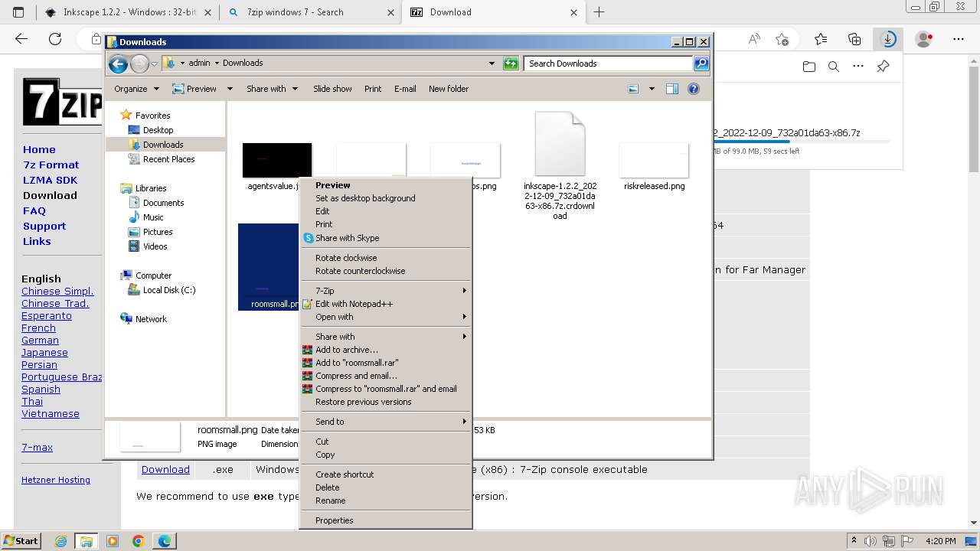The width and height of the screenshot is (980, 551).
Task: Click Print in the Explorer toolbar
Action: click(373, 89)
